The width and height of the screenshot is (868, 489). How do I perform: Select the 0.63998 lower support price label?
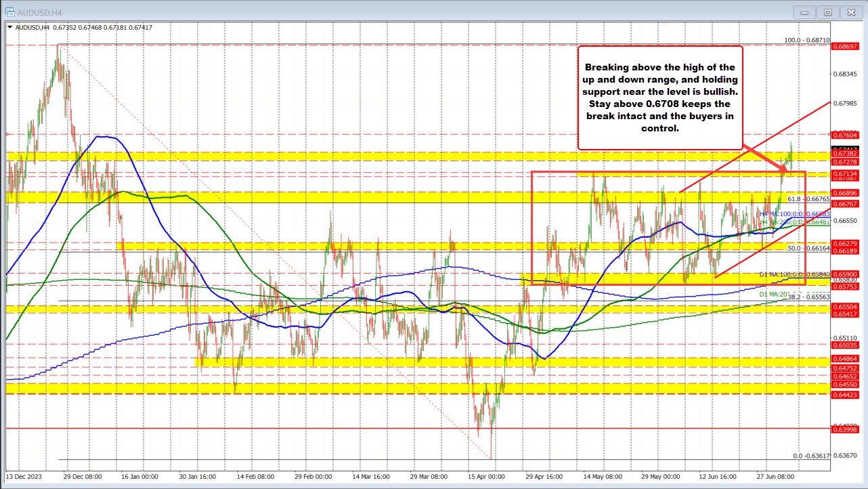point(847,429)
